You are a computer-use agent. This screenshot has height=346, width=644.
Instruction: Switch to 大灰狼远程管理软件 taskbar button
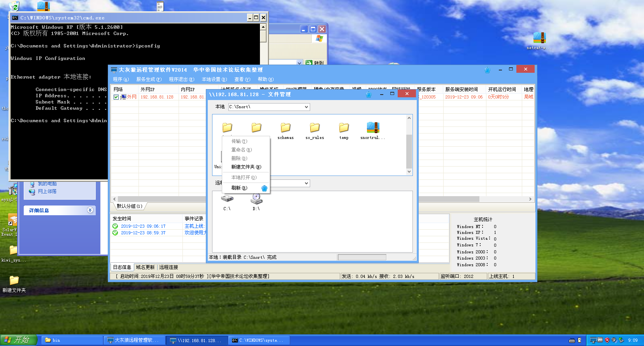tap(135, 340)
